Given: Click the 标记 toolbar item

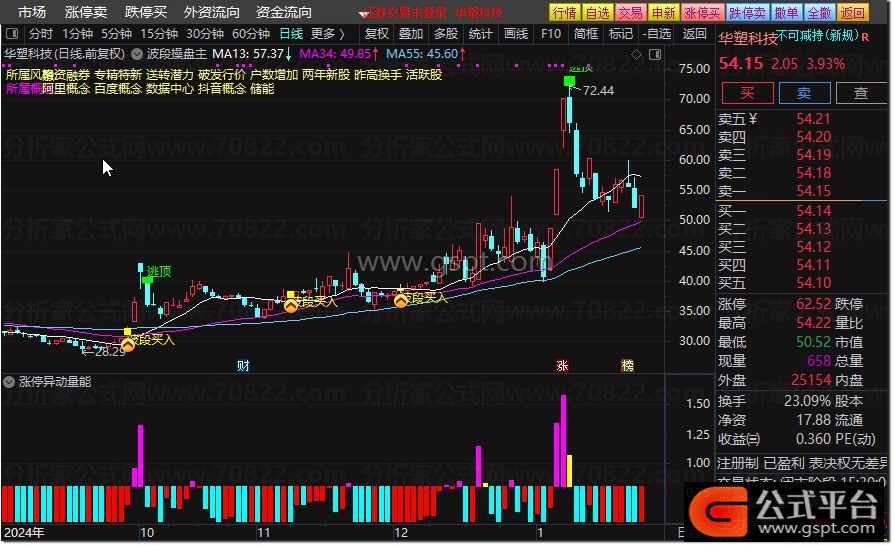Looking at the screenshot, I should tap(621, 34).
